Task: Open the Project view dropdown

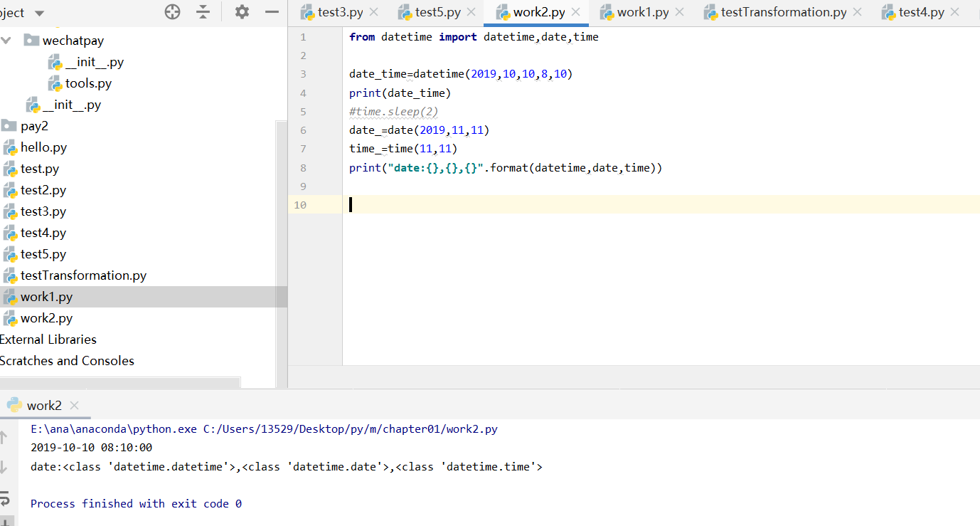Action: click(38, 13)
